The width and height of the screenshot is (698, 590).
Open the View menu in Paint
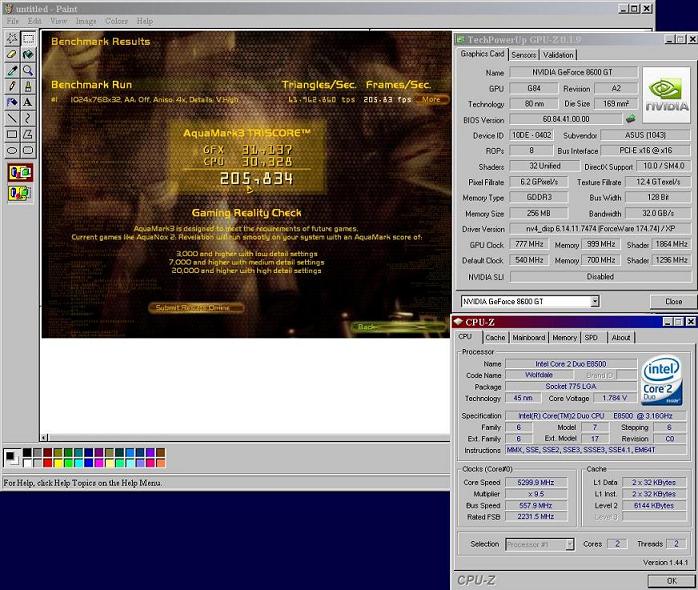pos(58,21)
